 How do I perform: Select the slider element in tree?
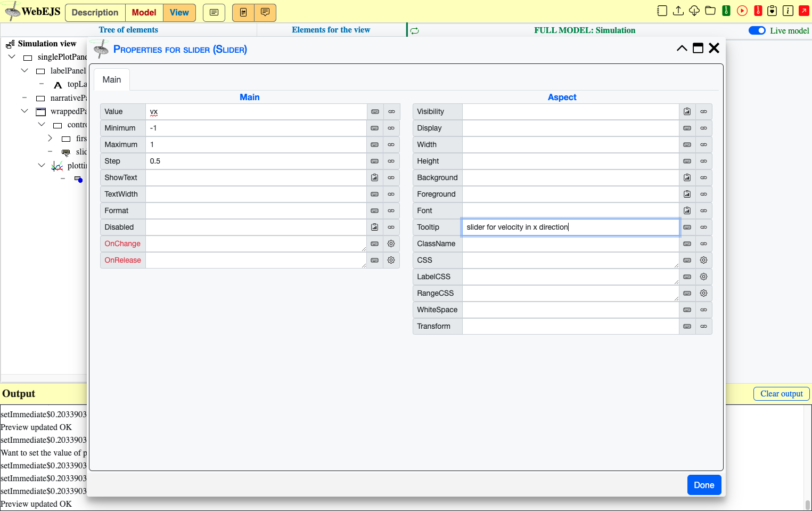[x=74, y=152]
